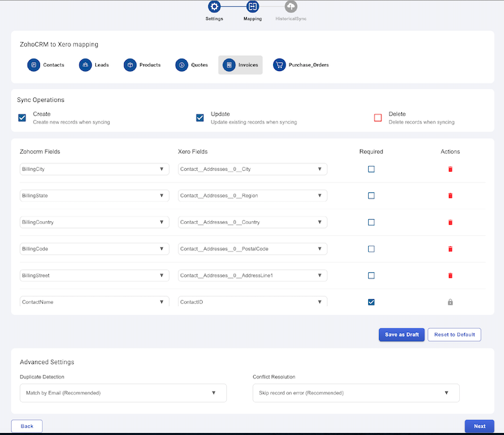Mark BillingStreet mapping as required
Image resolution: width=504 pixels, height=435 pixels.
tap(371, 276)
